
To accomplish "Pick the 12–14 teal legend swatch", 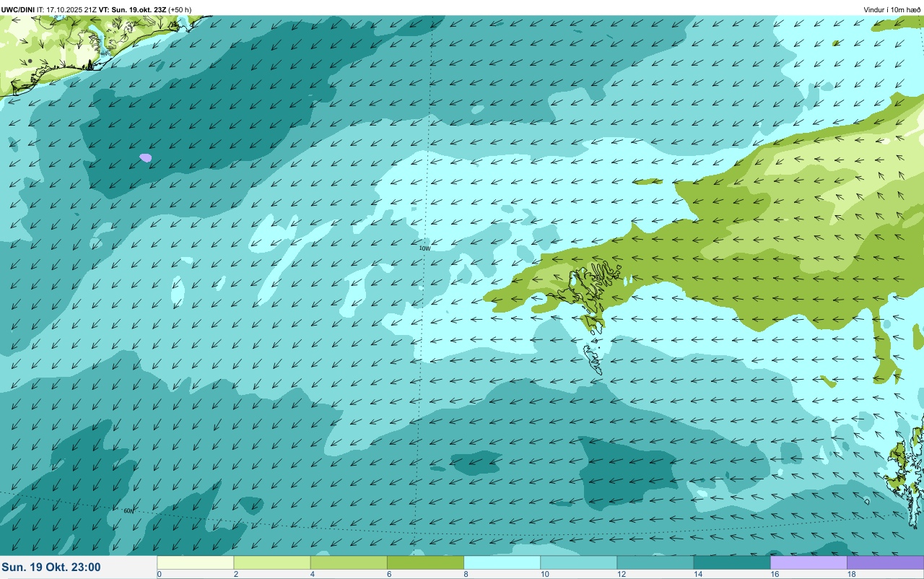I will pos(655,562).
